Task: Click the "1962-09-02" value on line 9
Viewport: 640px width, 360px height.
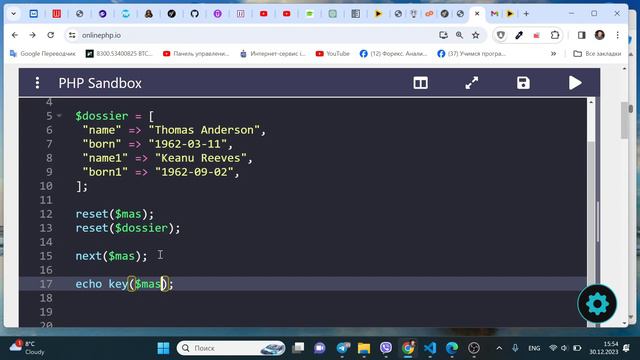Action: (x=194, y=172)
